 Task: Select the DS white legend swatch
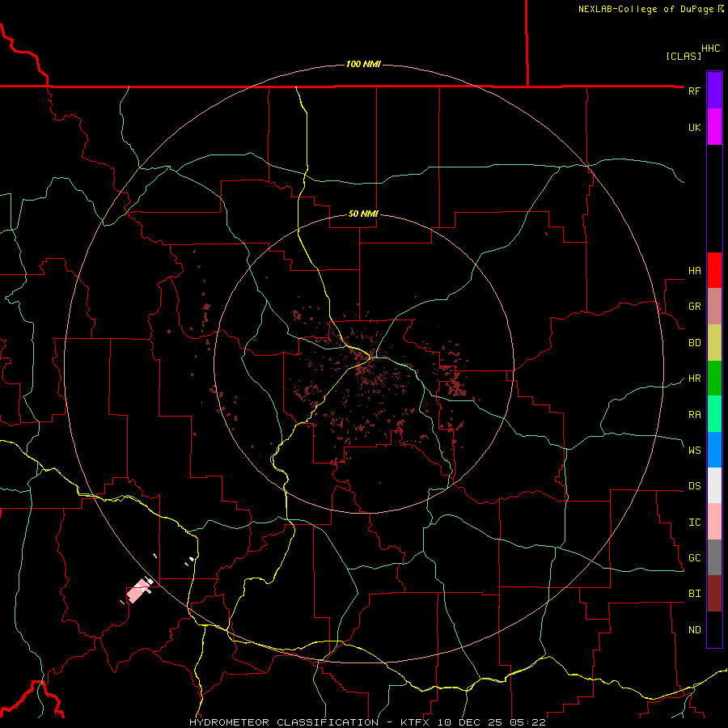point(714,485)
